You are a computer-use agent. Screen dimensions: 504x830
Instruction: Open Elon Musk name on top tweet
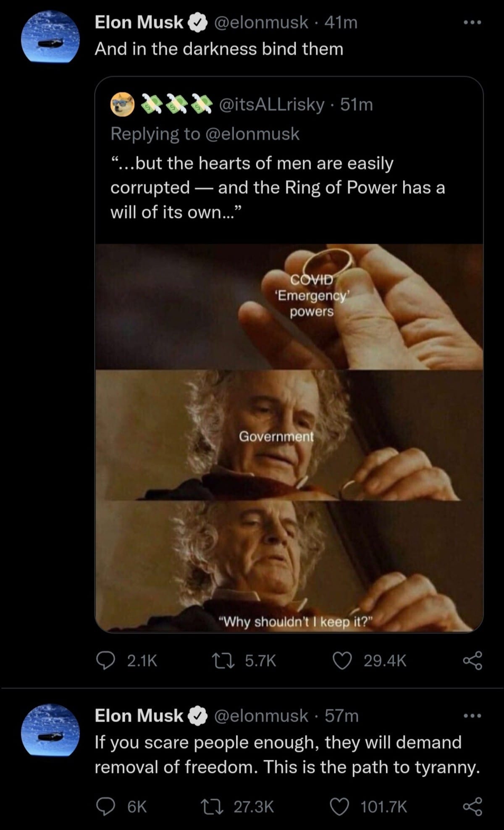(139, 23)
